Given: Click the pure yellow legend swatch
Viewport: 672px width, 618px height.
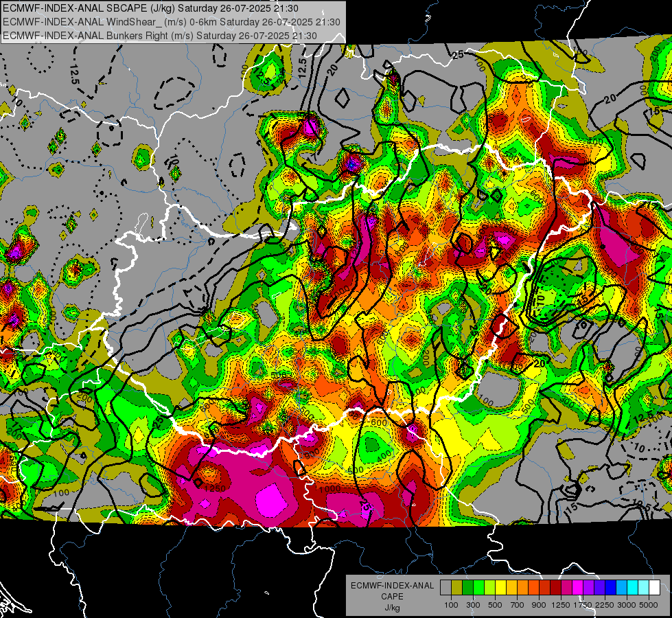Looking at the screenshot, I should 500,588.
